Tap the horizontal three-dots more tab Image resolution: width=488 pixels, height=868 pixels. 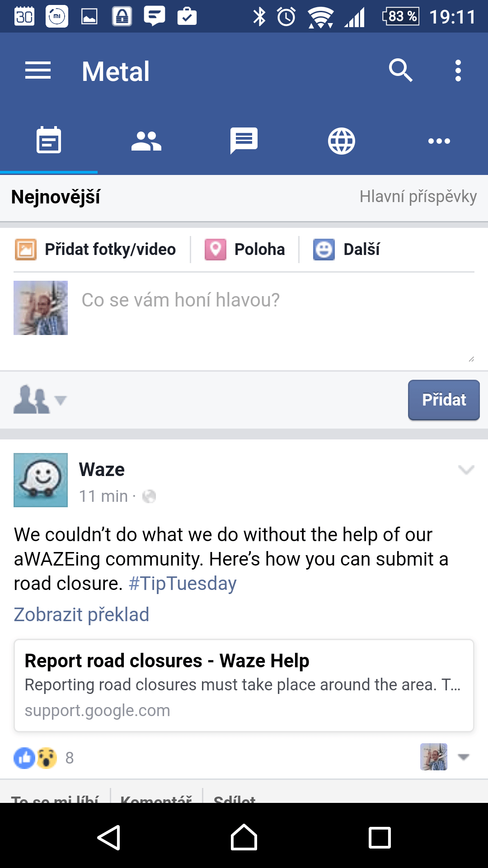click(x=439, y=141)
